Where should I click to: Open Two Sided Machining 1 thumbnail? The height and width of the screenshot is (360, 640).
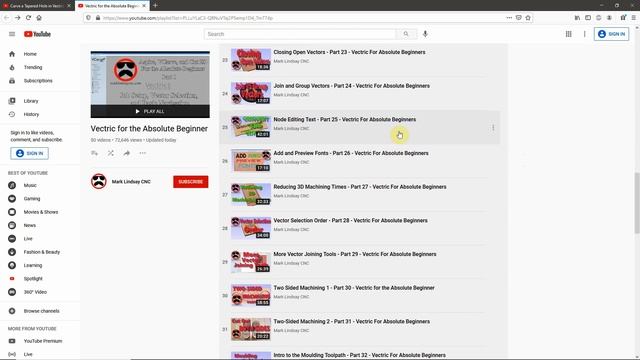point(251,295)
